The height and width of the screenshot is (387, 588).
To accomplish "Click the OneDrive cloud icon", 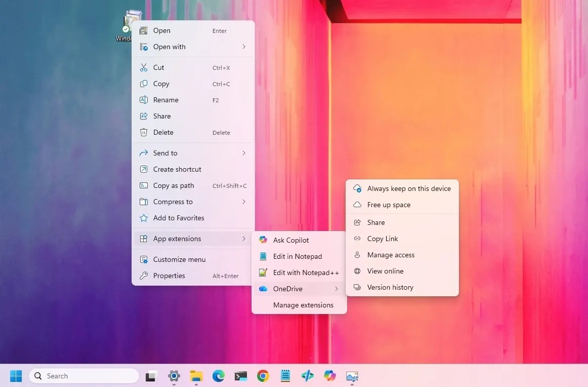I will click(x=263, y=289).
